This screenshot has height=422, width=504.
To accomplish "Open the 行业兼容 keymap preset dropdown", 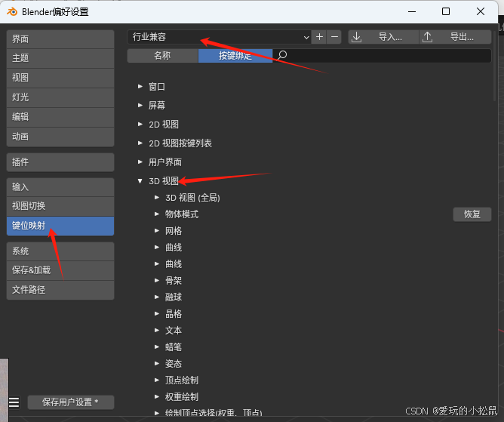I will click(x=220, y=37).
